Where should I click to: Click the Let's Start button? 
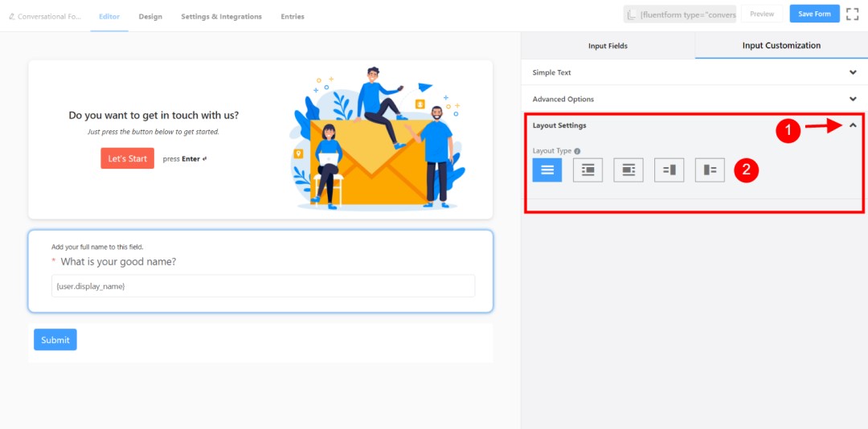coord(127,158)
